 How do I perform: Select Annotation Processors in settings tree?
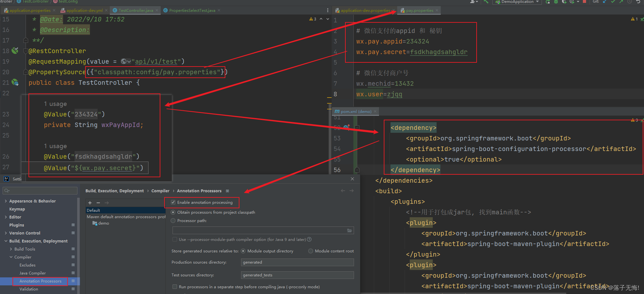(x=40, y=281)
